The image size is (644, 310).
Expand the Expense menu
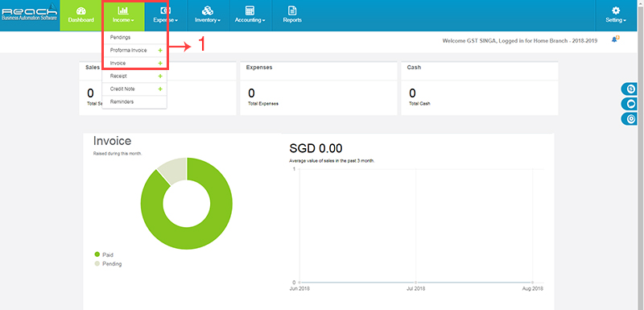click(166, 15)
